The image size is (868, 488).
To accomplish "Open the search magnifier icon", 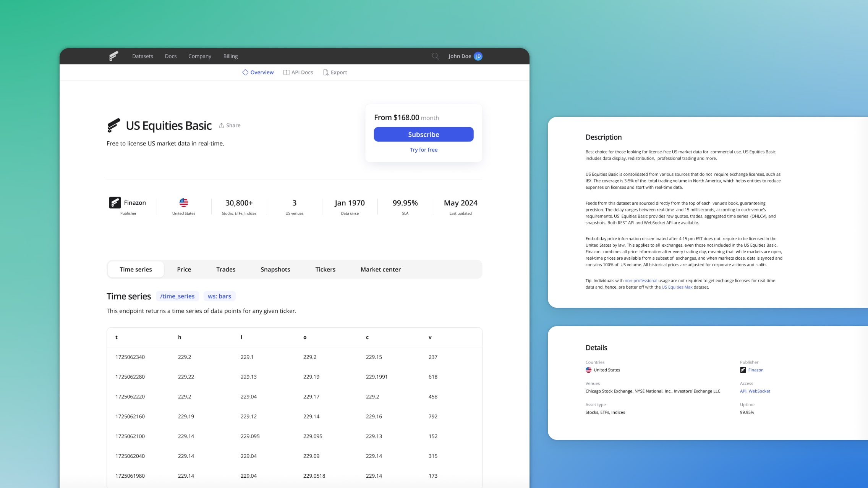I will (435, 56).
